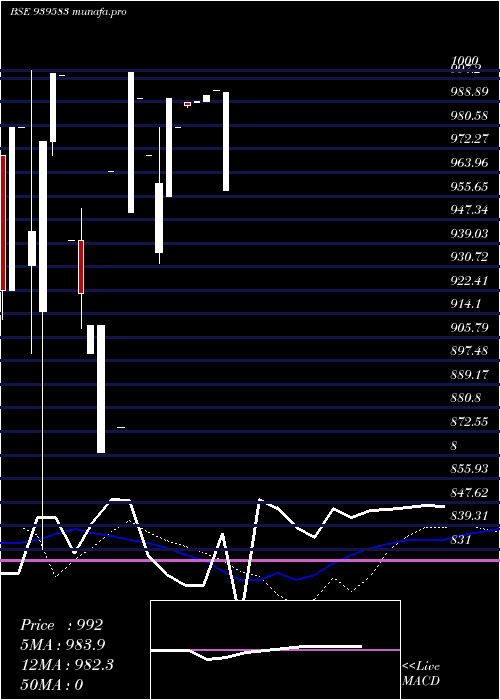Click the 897.48 price axis label
500x700 pixels.
(x=469, y=351)
